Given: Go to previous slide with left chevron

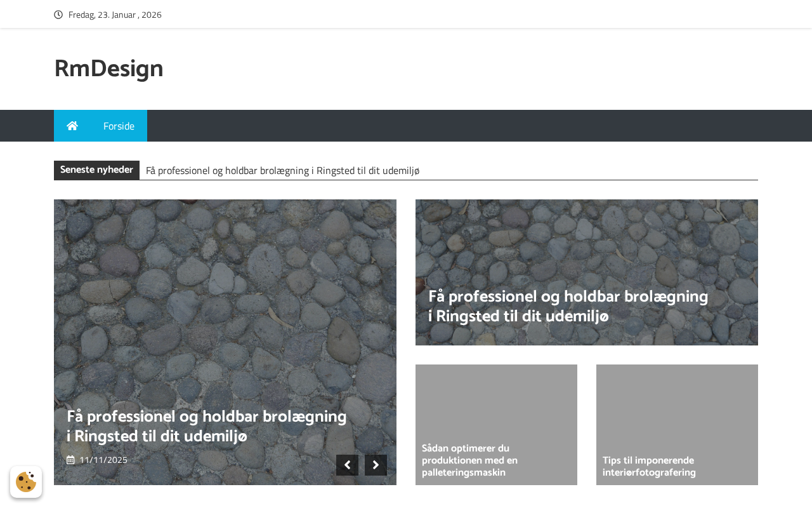Looking at the screenshot, I should [347, 465].
